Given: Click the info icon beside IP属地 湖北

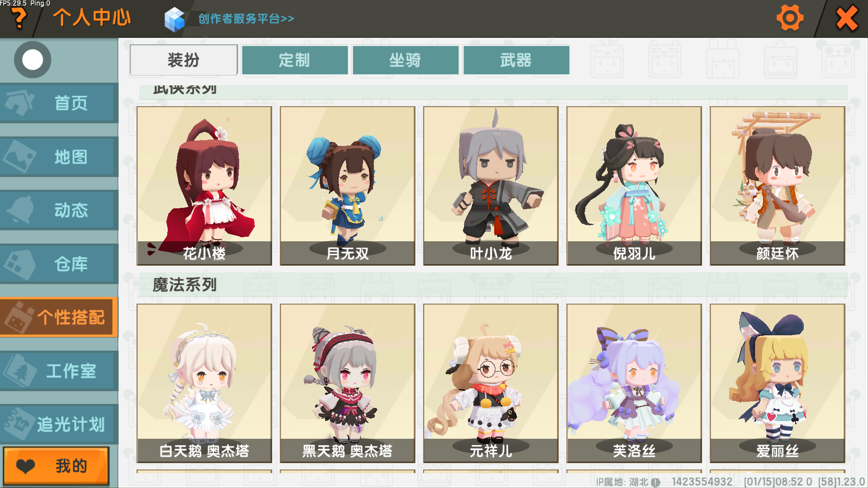Looking at the screenshot, I should pyautogui.click(x=656, y=482).
